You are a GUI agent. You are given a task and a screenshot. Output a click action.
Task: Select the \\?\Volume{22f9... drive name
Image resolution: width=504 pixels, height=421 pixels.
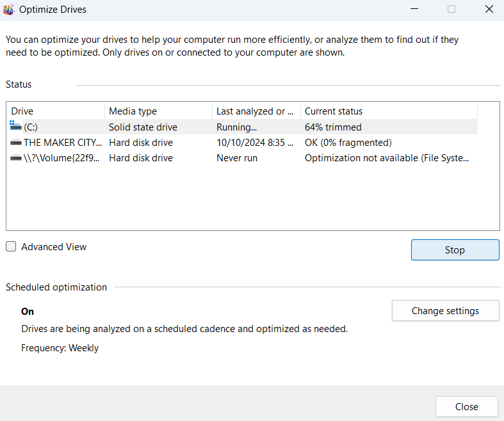coord(61,158)
